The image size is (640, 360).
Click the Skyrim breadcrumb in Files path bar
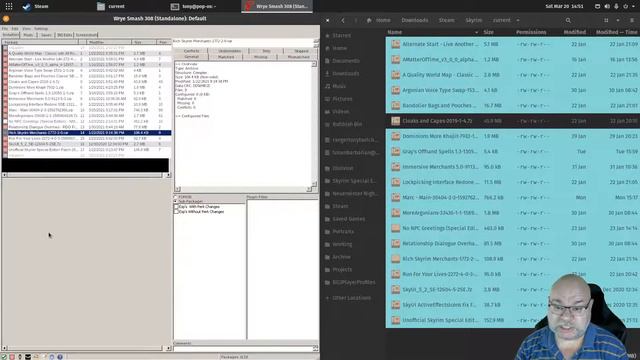(x=473, y=20)
